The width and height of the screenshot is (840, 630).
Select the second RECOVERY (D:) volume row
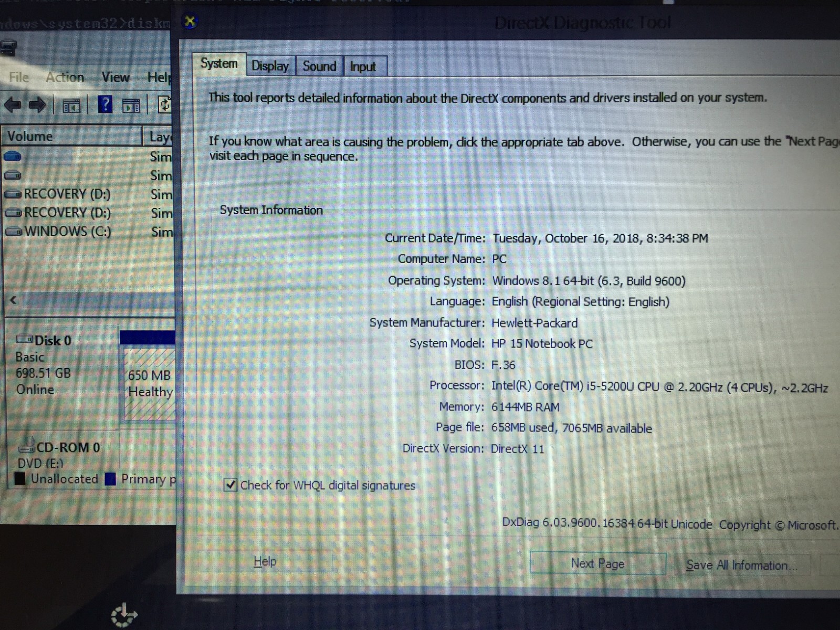pos(88,213)
